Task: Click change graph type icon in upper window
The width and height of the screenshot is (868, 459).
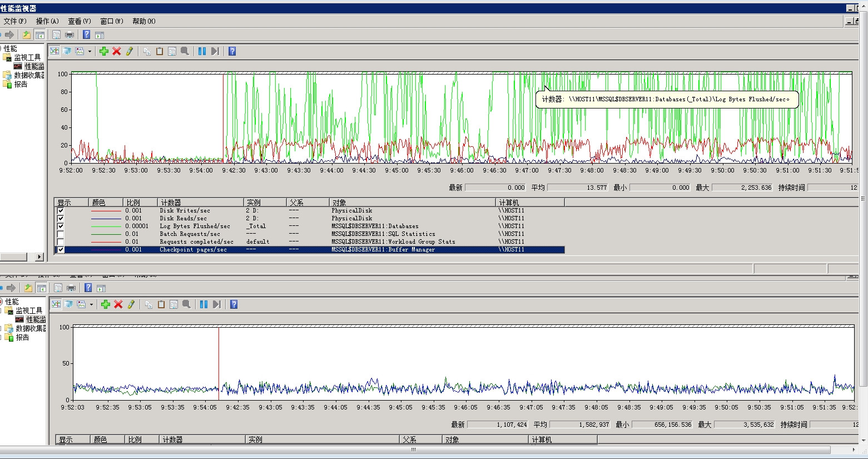Action: pyautogui.click(x=80, y=51)
